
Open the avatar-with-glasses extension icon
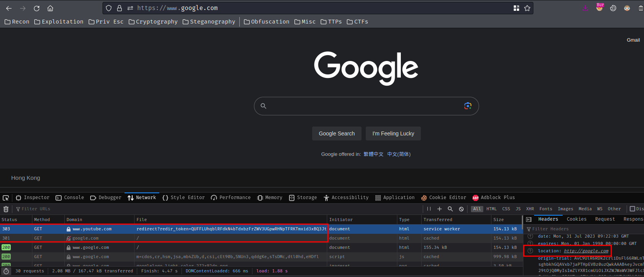(627, 8)
